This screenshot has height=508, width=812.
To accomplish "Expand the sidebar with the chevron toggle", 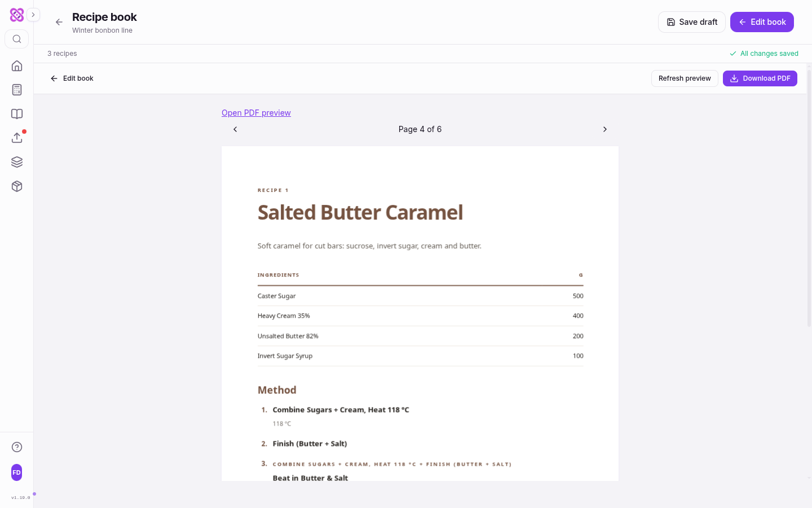I will 33,15.
